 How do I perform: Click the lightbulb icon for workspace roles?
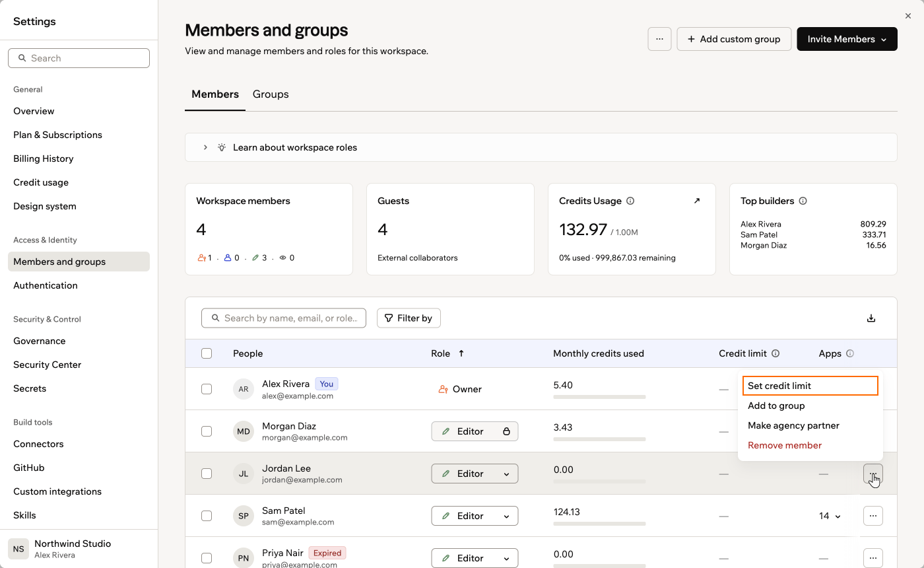(222, 147)
